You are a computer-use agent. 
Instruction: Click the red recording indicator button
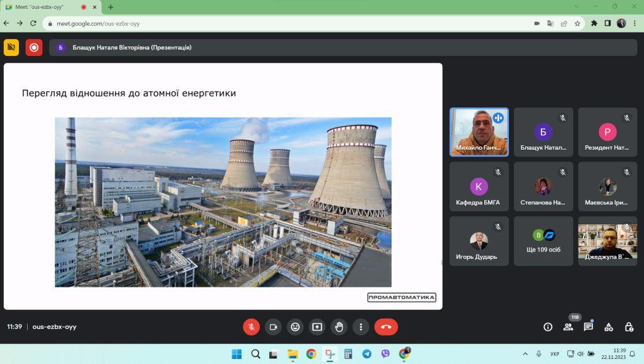pos(34,48)
